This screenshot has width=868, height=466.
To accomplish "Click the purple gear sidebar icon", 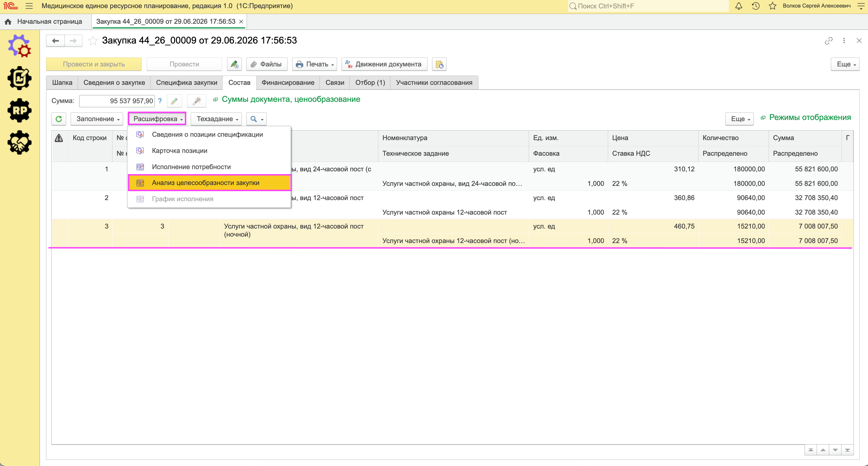I will tap(20, 46).
